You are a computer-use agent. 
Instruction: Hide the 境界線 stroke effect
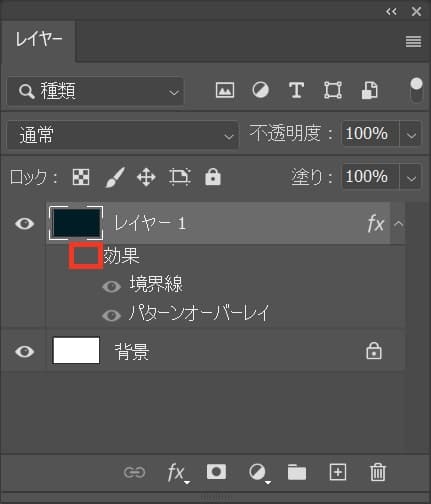point(112,286)
